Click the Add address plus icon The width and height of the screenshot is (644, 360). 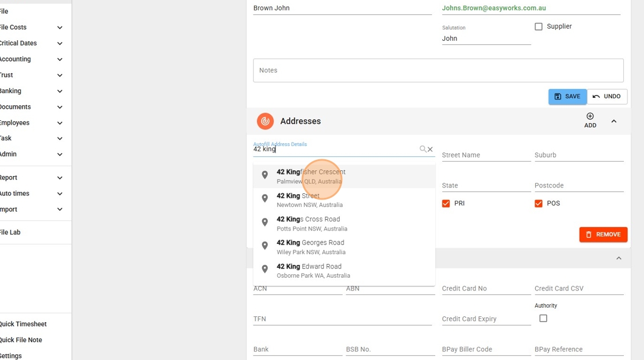pos(590,117)
